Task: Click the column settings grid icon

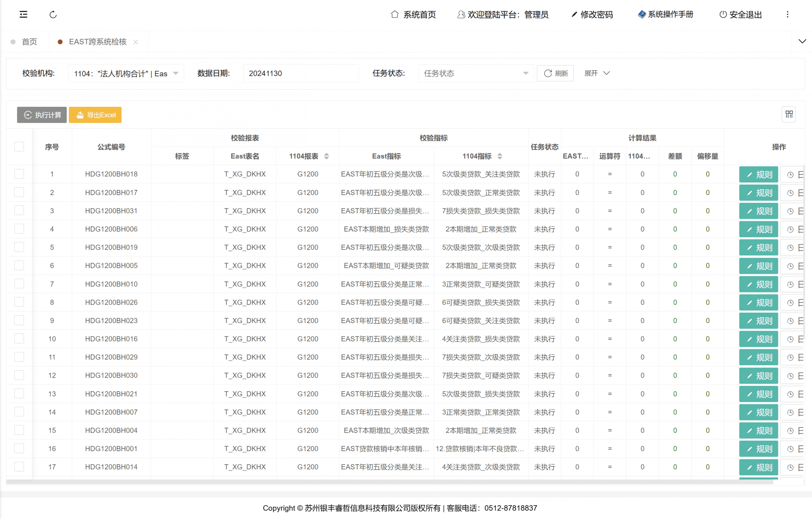Action: point(789,114)
